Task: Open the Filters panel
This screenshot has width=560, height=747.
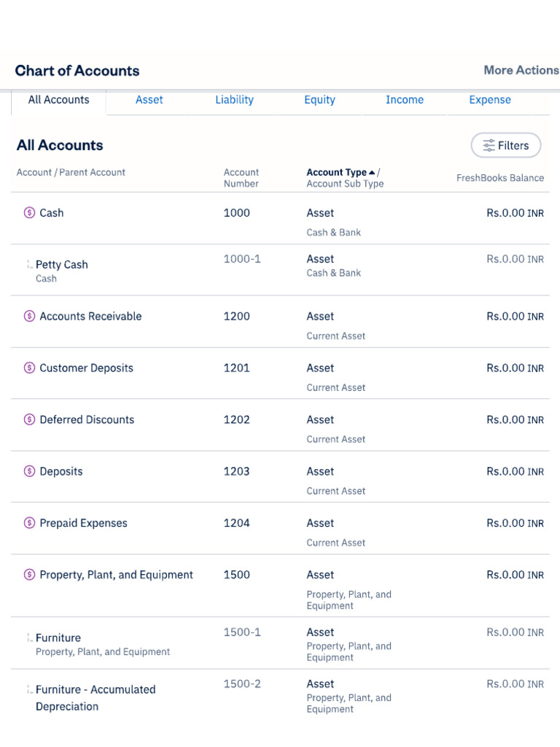Action: click(x=506, y=145)
